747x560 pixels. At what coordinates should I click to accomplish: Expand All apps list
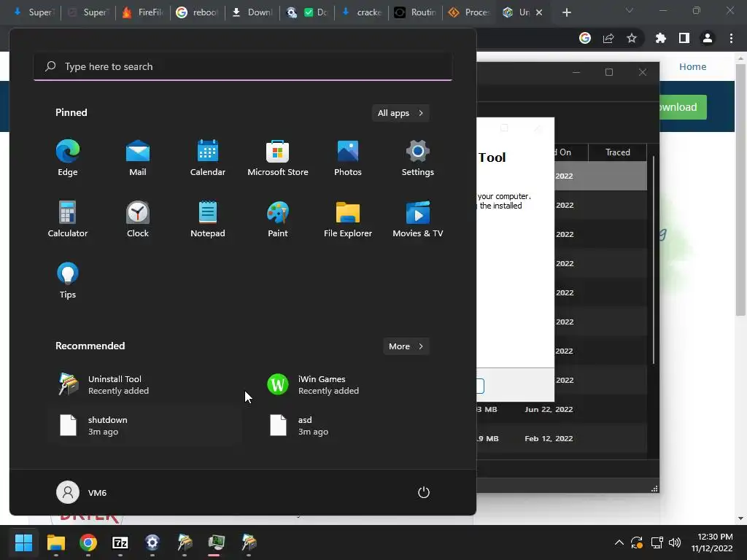coord(400,113)
